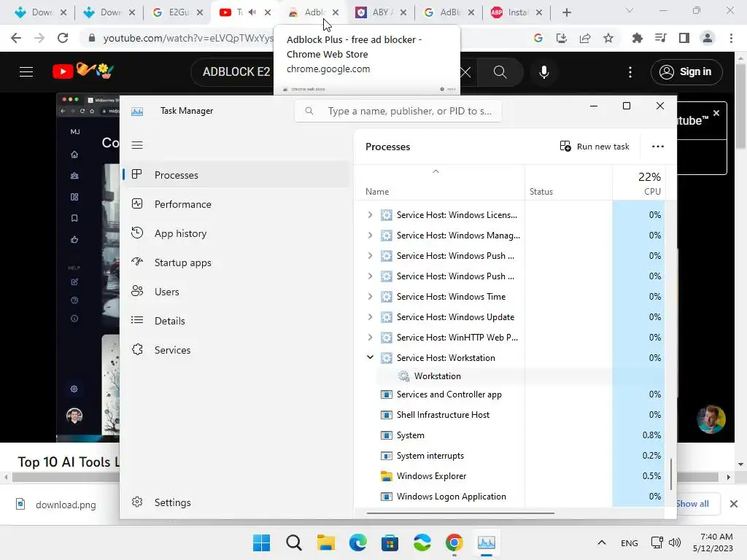The image size is (747, 560).
Task: Expand Service Host: Windows Licens... row
Action: [x=370, y=215]
